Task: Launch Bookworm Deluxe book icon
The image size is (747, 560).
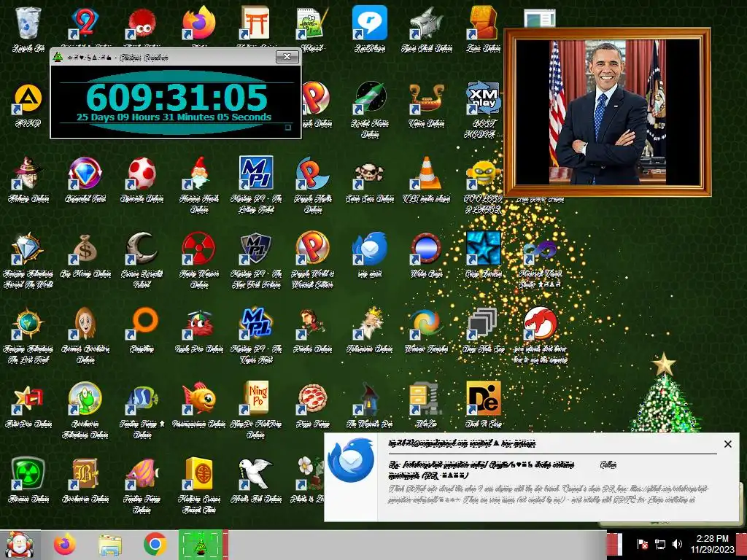Action: (x=85, y=474)
